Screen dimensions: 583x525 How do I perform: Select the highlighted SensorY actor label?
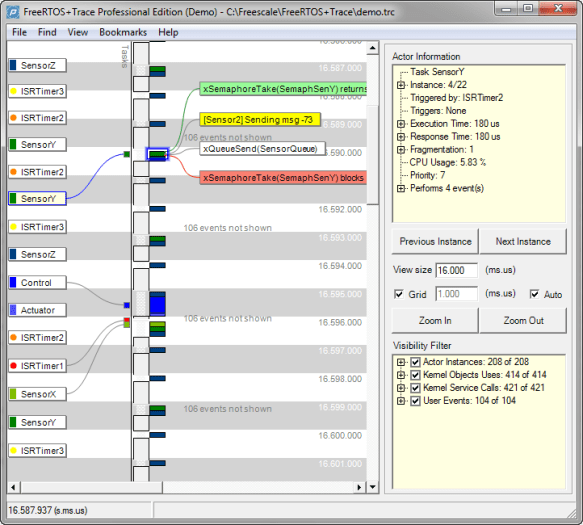point(38,199)
